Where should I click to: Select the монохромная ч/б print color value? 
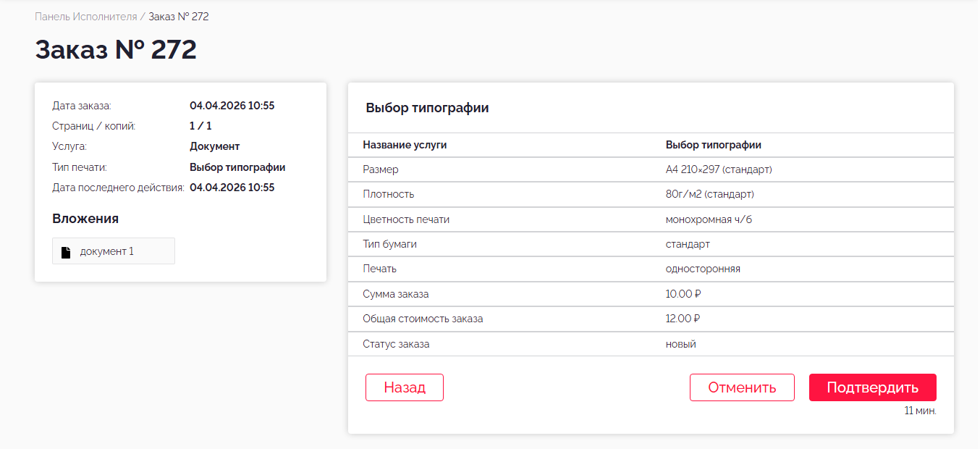[x=709, y=219]
